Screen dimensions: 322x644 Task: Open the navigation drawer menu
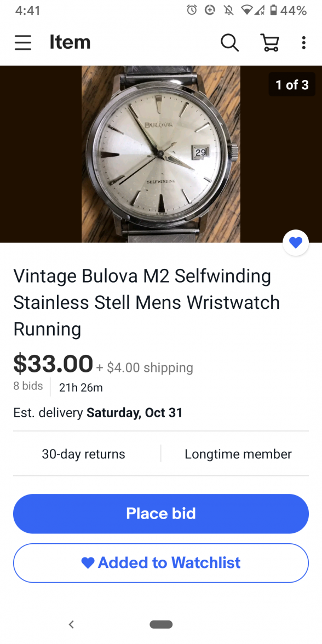22,42
